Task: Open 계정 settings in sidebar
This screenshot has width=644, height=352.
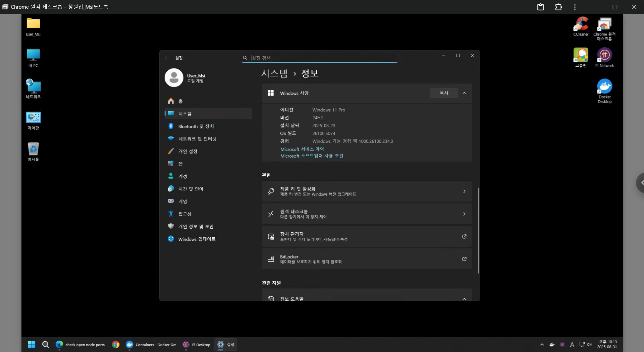Action: (208, 176)
